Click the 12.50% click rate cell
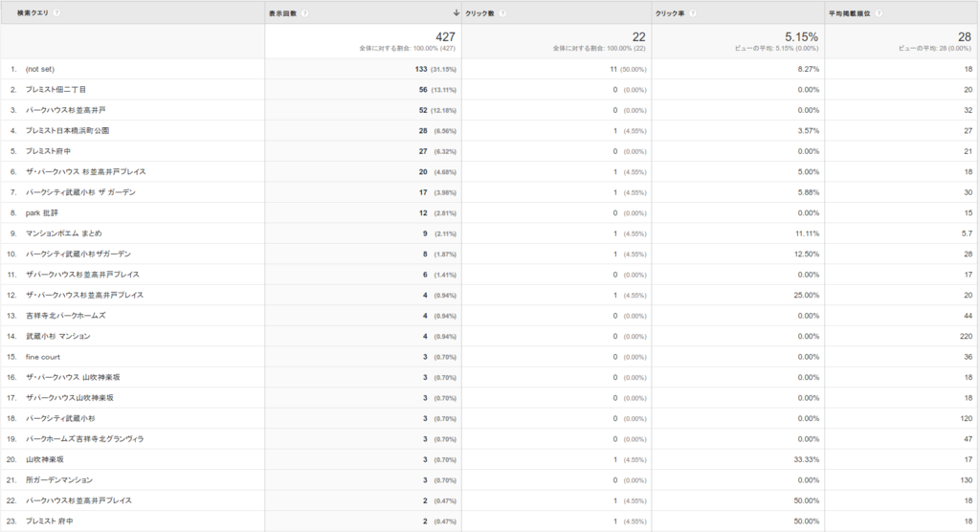 click(x=807, y=254)
